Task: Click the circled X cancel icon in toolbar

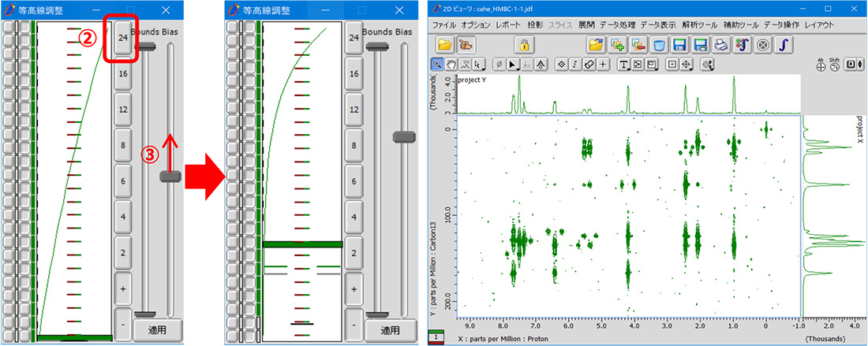Action: pyautogui.click(x=762, y=45)
